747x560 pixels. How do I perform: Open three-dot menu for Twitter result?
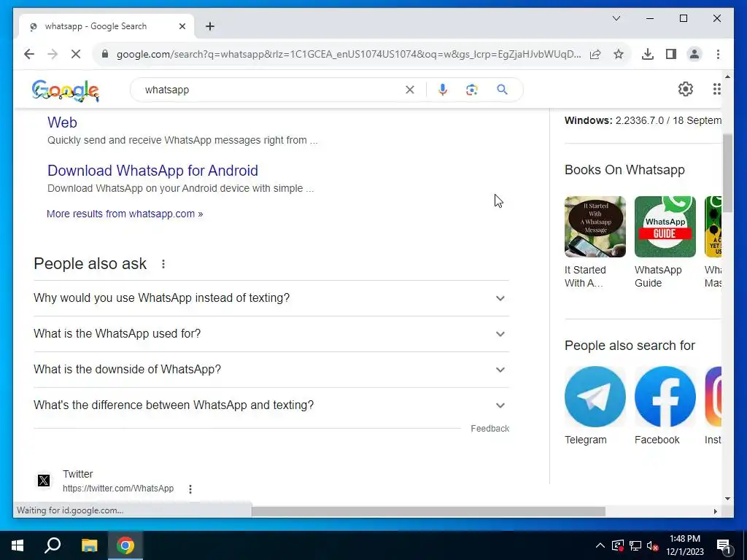[190, 489]
